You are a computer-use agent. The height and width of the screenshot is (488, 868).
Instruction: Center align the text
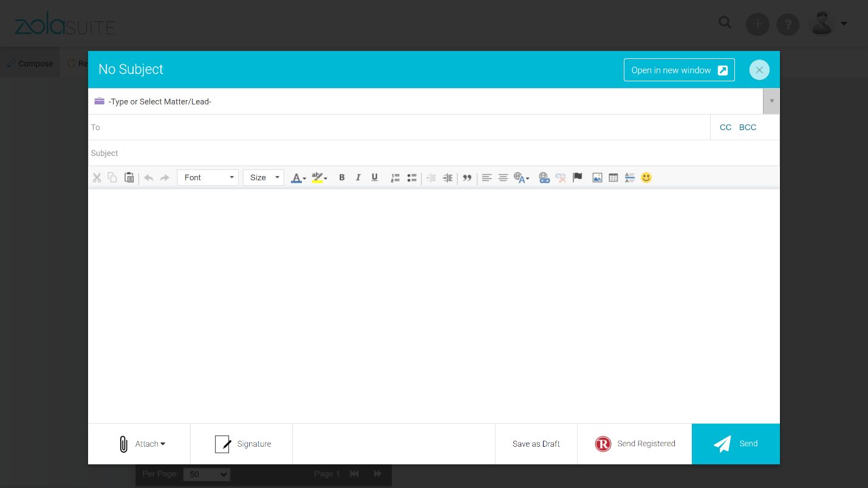point(503,178)
